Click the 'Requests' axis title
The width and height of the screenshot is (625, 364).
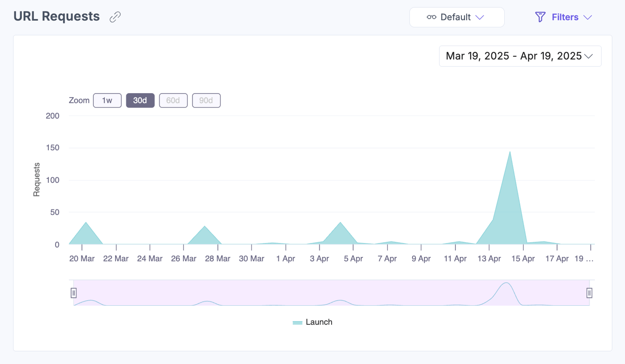(36, 180)
